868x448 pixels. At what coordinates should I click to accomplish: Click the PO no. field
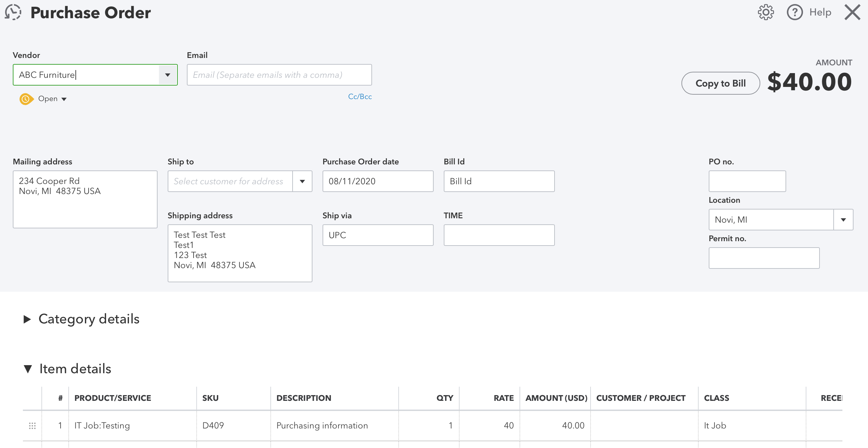point(747,181)
